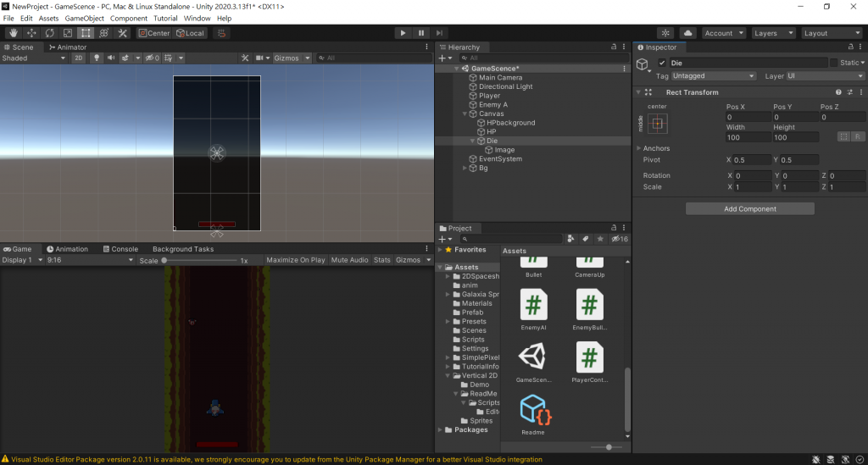Expand the Anchors section

[639, 148]
